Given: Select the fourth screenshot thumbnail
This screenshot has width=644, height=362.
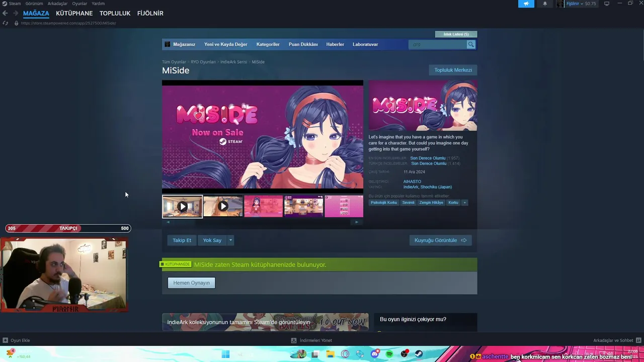Looking at the screenshot, I should coord(303,206).
